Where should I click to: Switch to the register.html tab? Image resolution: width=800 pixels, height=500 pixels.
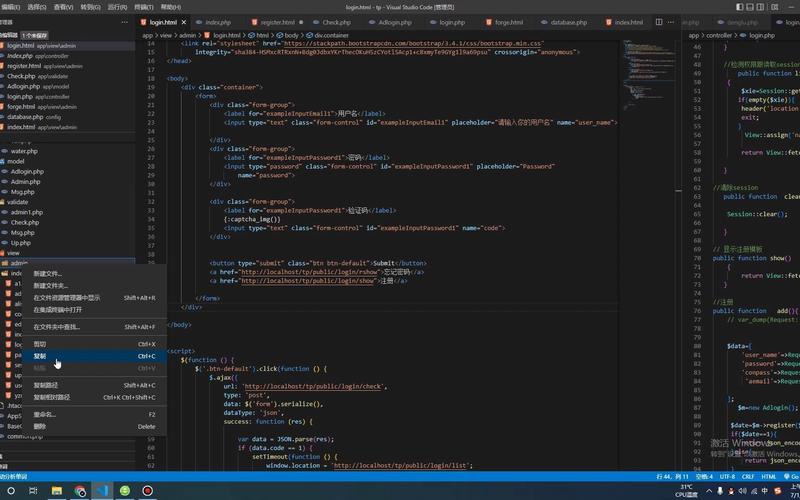[277, 22]
